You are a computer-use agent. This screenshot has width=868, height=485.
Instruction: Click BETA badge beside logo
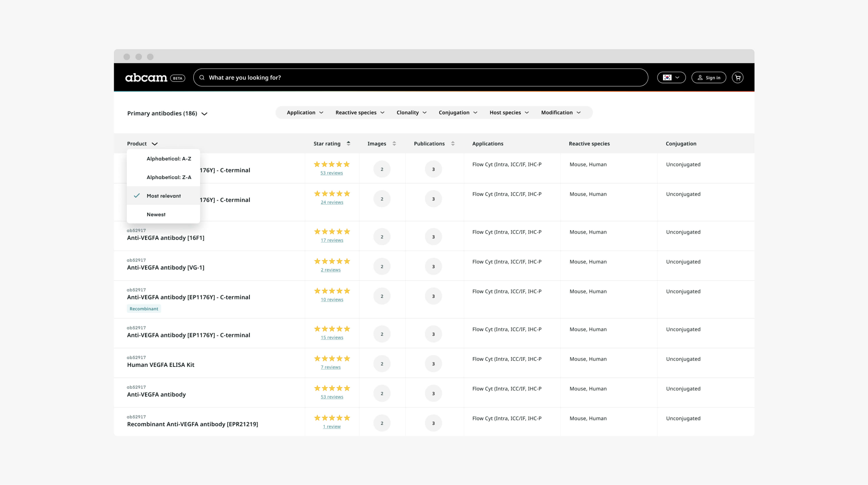(178, 78)
